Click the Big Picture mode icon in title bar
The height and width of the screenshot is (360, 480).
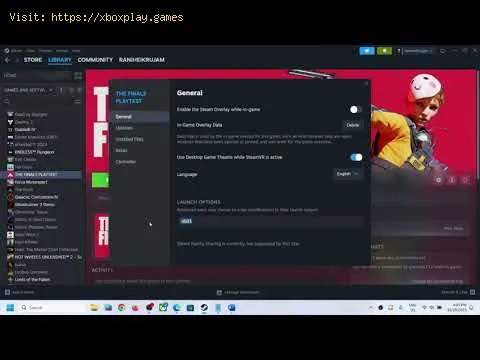[443, 51]
